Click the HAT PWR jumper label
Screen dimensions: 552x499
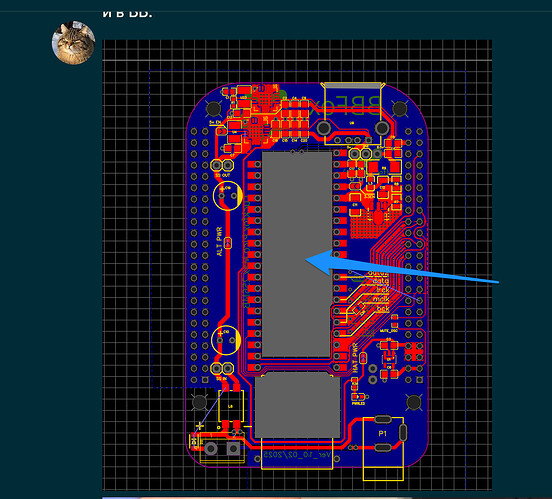[355, 358]
